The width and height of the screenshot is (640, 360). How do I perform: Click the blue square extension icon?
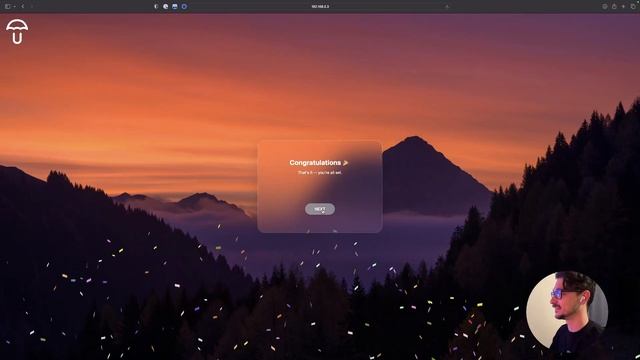[175, 7]
